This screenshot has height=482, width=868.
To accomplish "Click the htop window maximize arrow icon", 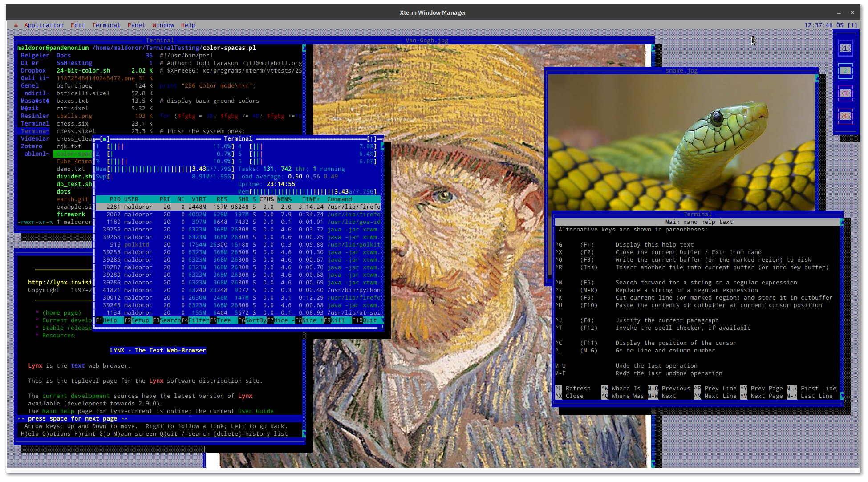I will (x=371, y=139).
